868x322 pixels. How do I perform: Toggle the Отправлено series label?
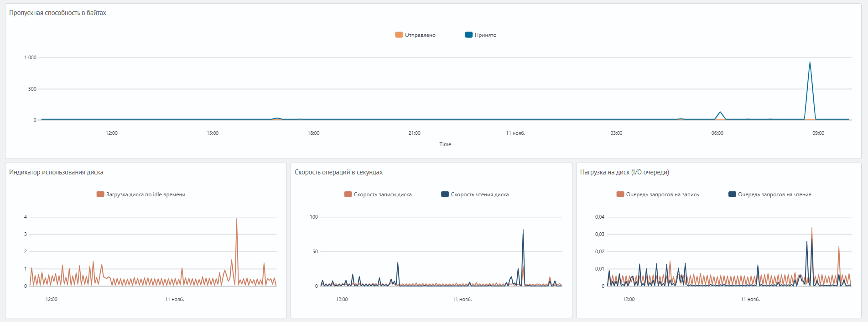point(420,35)
